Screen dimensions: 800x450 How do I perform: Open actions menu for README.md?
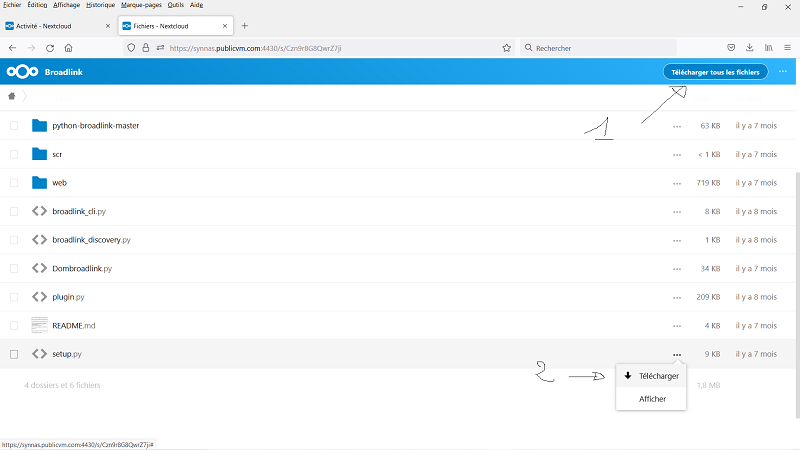point(677,326)
